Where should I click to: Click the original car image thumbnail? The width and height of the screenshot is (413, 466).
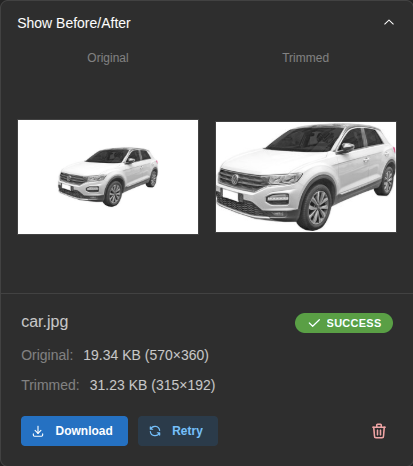pyautogui.click(x=108, y=177)
